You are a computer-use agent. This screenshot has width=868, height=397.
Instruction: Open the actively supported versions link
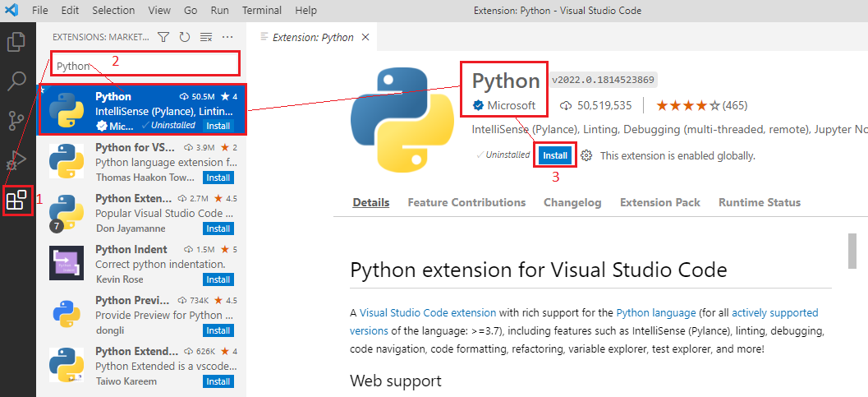[x=584, y=322]
